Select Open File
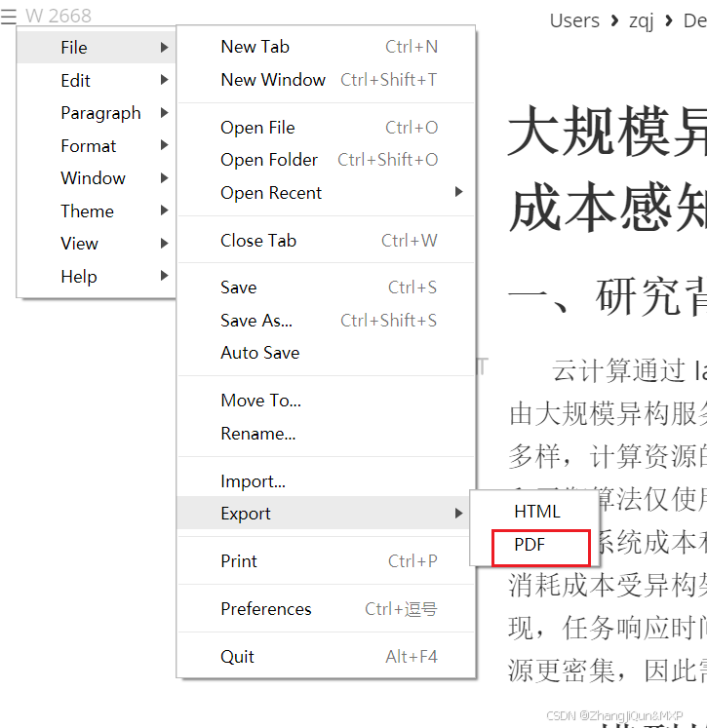Screen dimensions: 707x728 click(326, 128)
